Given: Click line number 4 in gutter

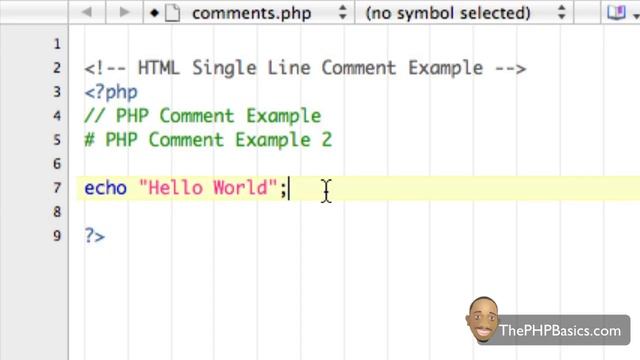Looking at the screenshot, I should tap(57, 116).
